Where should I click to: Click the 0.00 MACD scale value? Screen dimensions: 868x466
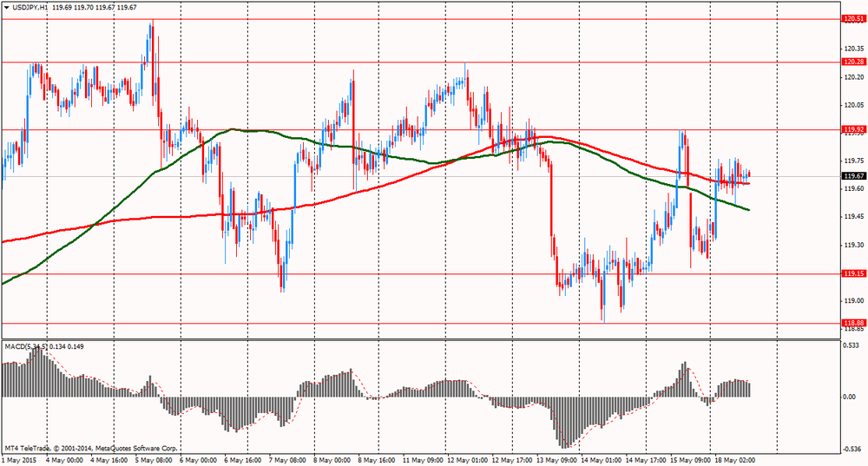pos(849,397)
